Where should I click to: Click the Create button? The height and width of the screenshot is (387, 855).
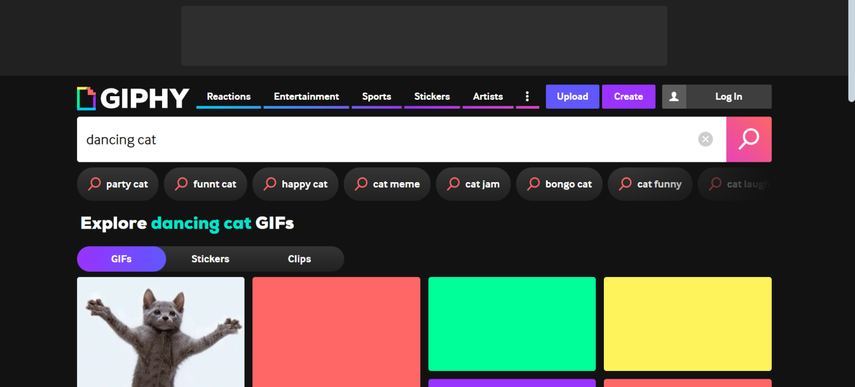pyautogui.click(x=628, y=96)
